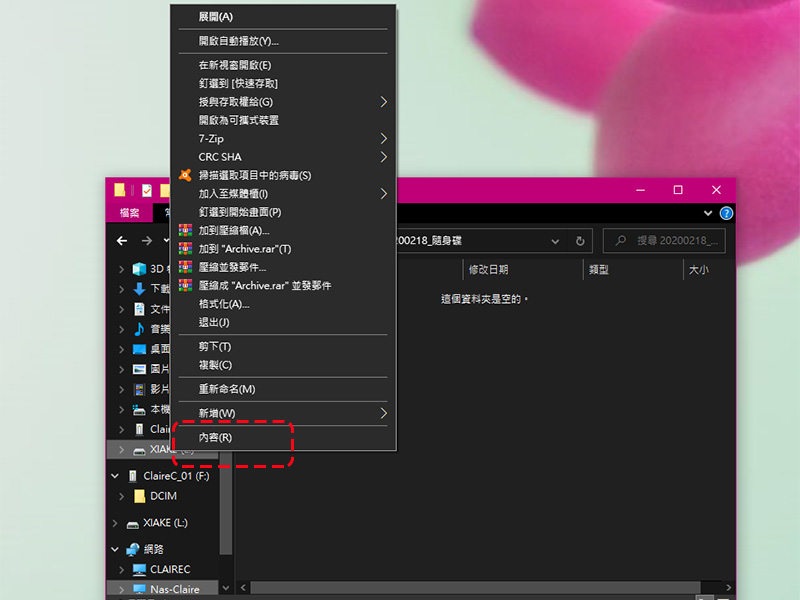Open the 檔案 ribbon tab
Viewport: 800px width, 600px height.
click(x=129, y=213)
